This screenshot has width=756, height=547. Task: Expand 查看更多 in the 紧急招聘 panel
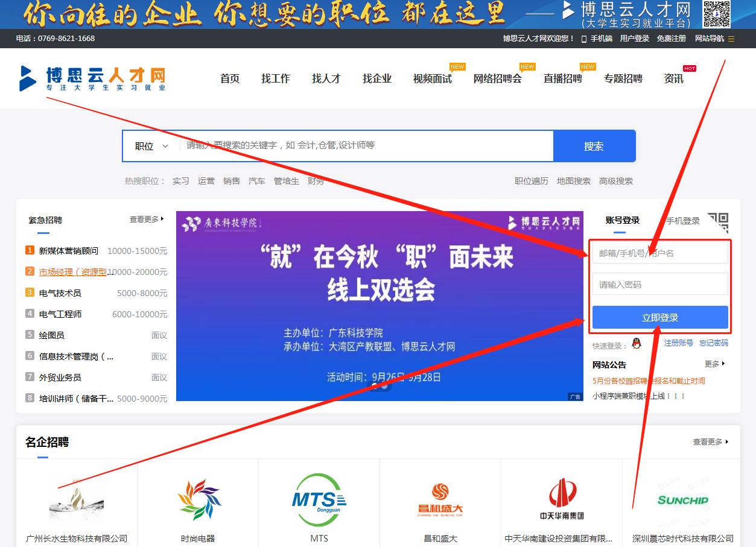(x=147, y=220)
